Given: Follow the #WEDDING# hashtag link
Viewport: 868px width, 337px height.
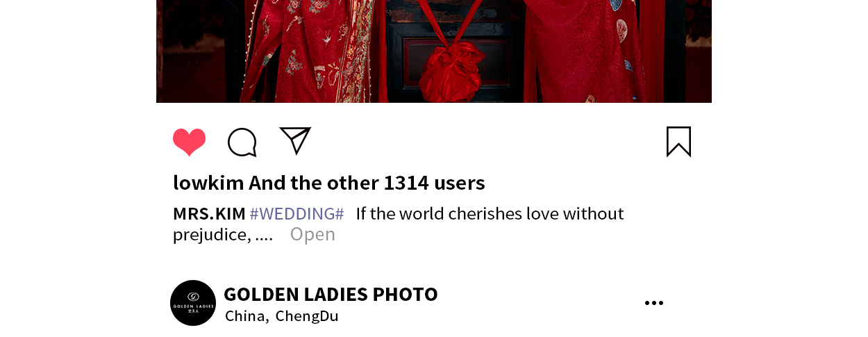Looking at the screenshot, I should [297, 213].
